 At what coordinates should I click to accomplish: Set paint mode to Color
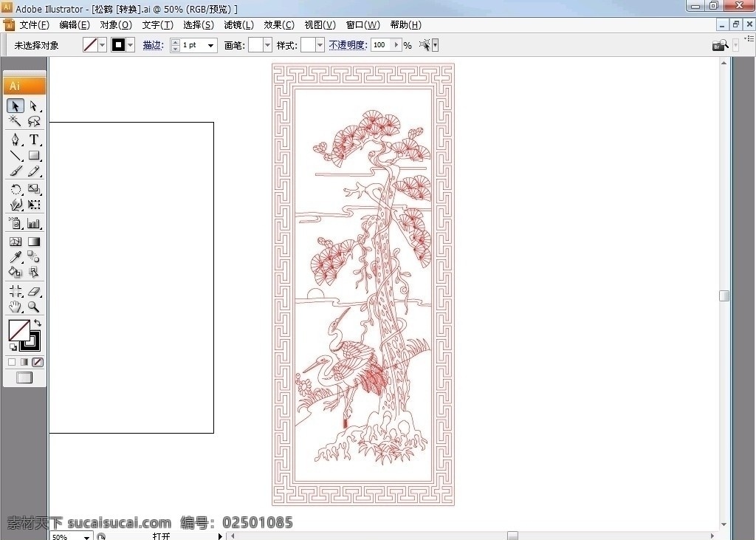pos(12,362)
